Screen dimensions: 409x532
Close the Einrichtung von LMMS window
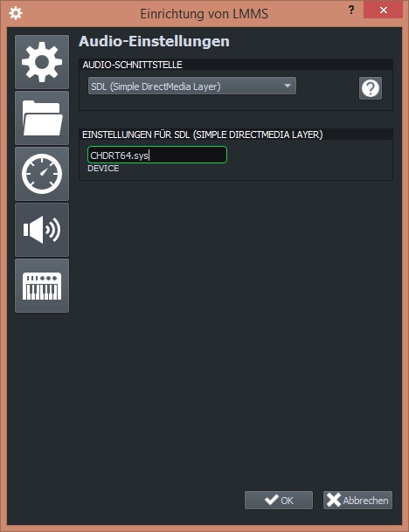[x=383, y=10]
